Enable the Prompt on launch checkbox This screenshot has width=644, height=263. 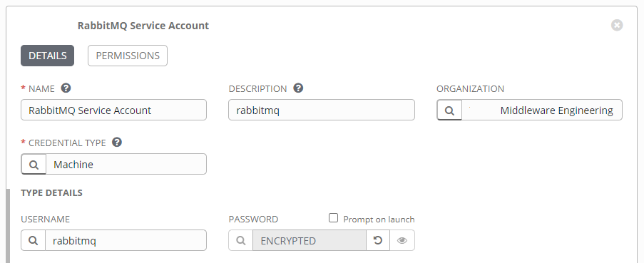click(x=334, y=218)
